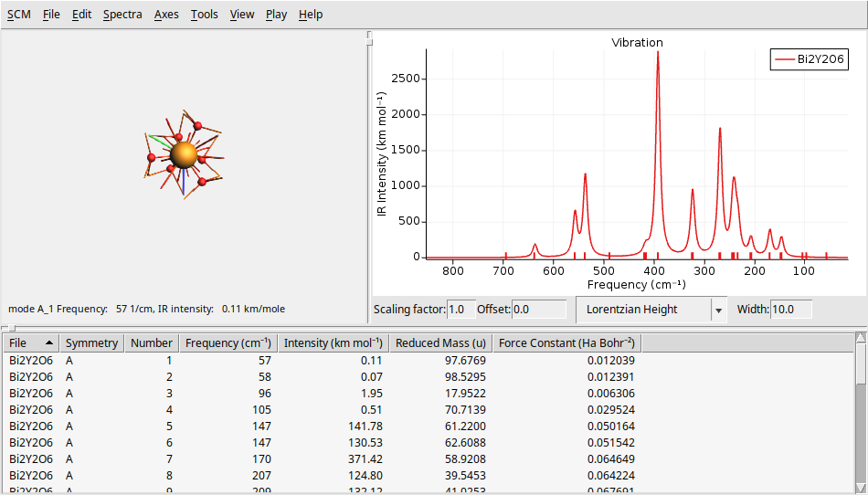
Task: Click the pane splitter handle above the table
Action: [x=6, y=328]
